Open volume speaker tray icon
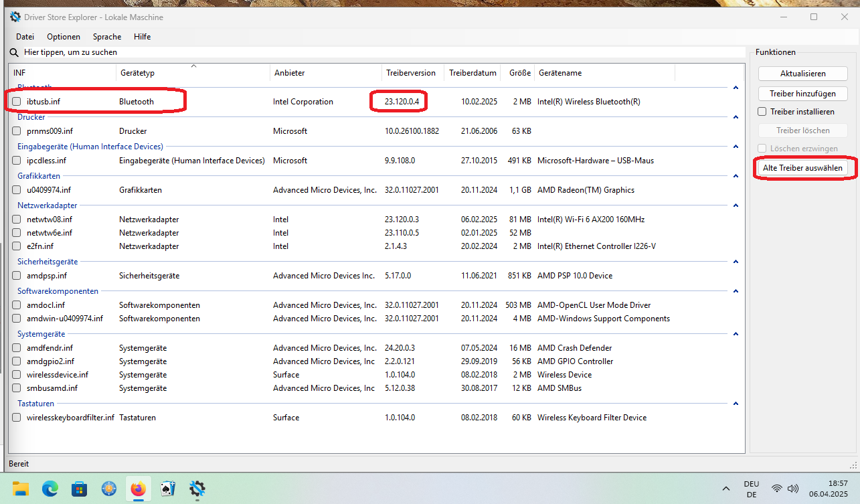The height and width of the screenshot is (504, 860). (793, 489)
